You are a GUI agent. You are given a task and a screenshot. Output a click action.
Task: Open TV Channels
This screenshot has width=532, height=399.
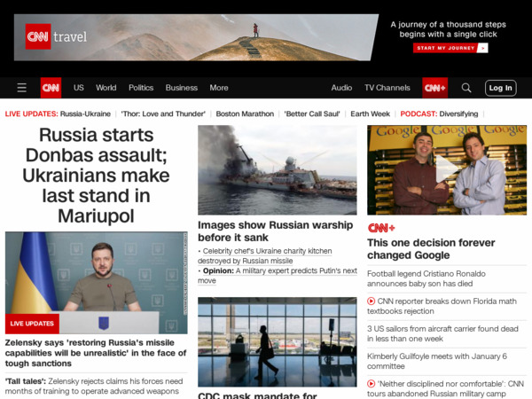point(387,88)
